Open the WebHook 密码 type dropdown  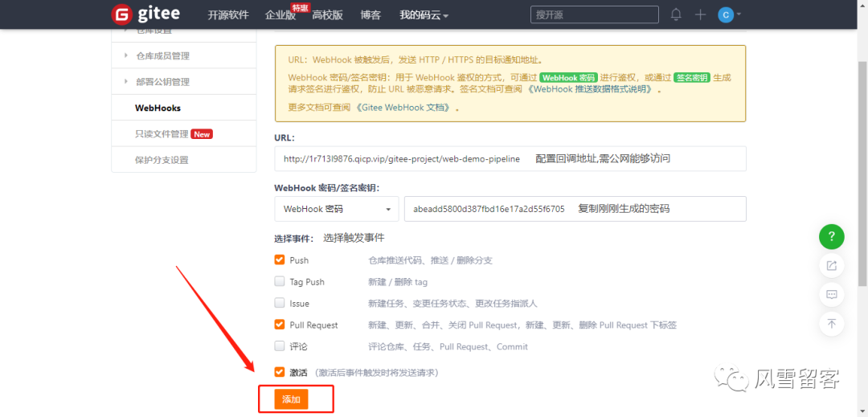[x=337, y=209]
